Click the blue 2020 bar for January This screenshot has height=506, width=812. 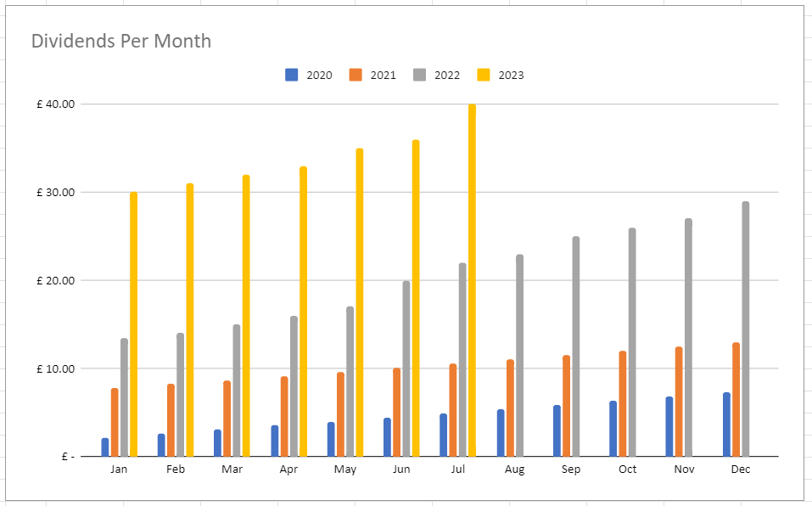coord(105,447)
